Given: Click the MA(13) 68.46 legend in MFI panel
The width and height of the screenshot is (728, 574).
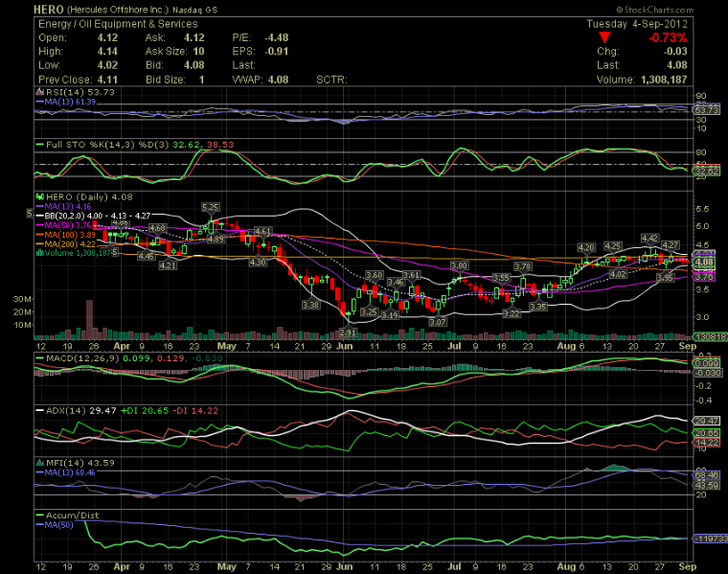Looking at the screenshot, I should click(x=70, y=472).
